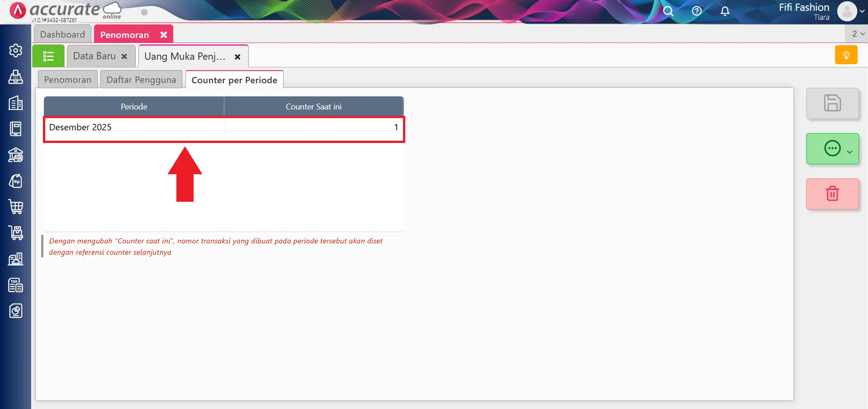This screenshot has height=409, width=868.
Task: Switch to the Dashboard tab
Action: coord(62,34)
